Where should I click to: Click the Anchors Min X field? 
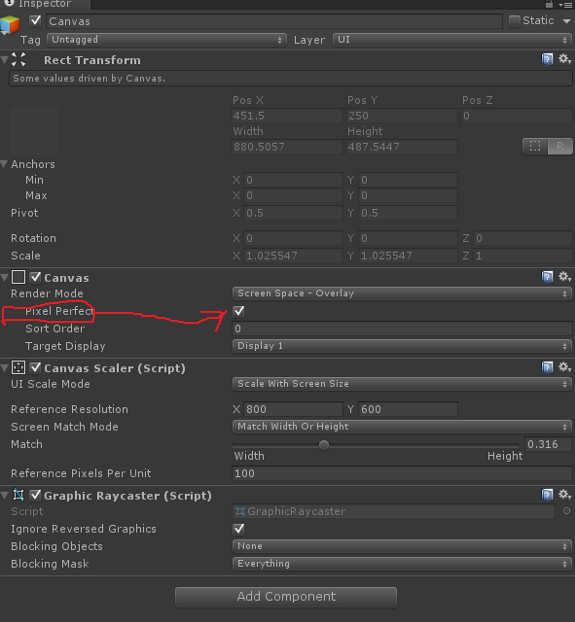coord(293,180)
